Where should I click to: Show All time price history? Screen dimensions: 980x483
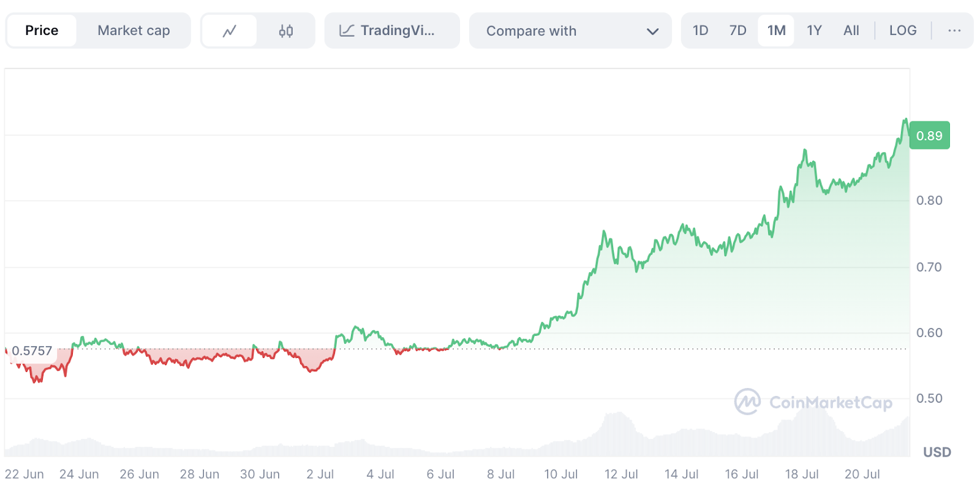851,31
